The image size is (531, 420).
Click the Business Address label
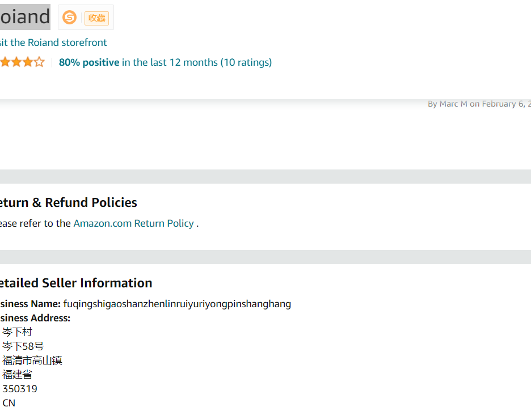click(x=35, y=318)
